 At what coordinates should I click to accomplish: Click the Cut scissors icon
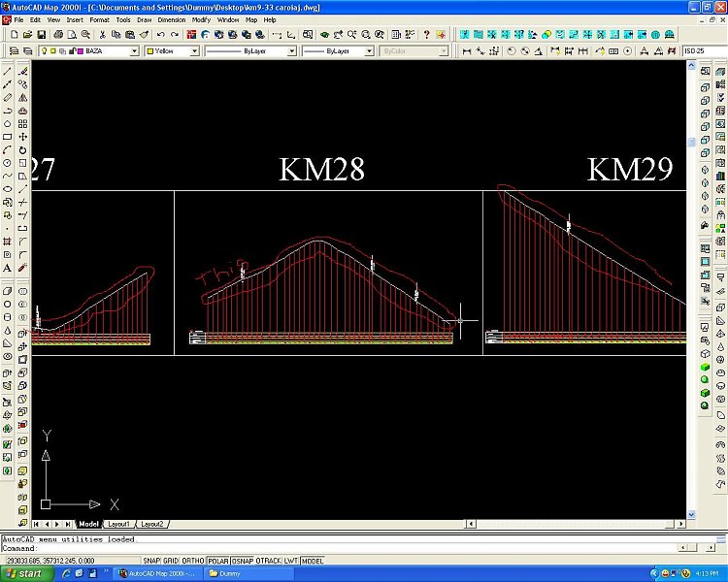103,34
